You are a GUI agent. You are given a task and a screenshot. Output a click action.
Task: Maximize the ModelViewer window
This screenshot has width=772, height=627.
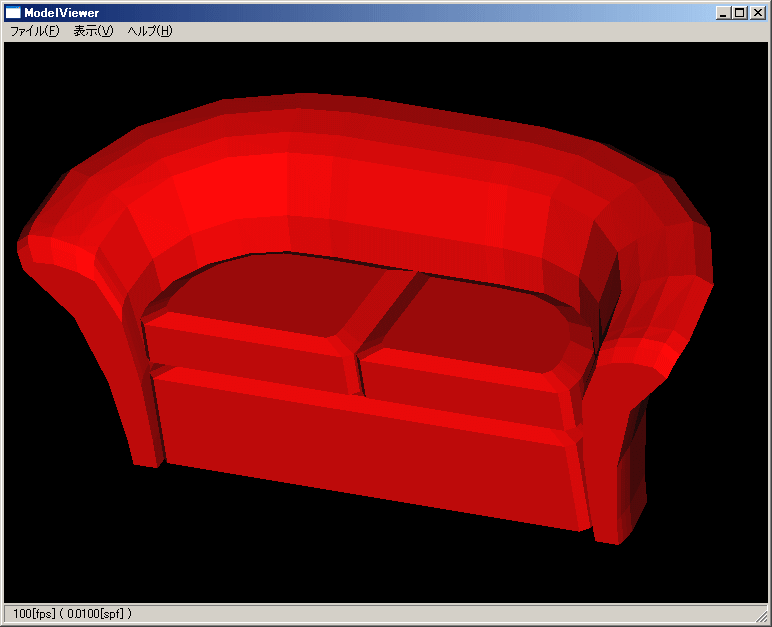tap(739, 13)
